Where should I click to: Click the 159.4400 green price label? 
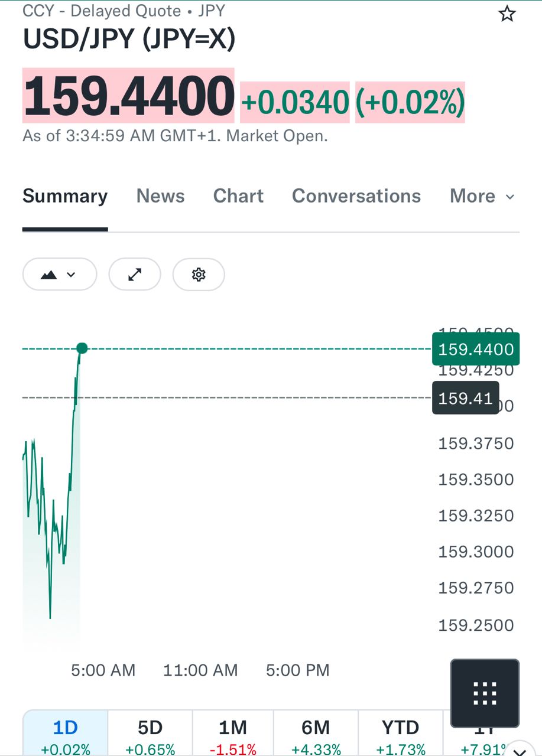pos(476,349)
